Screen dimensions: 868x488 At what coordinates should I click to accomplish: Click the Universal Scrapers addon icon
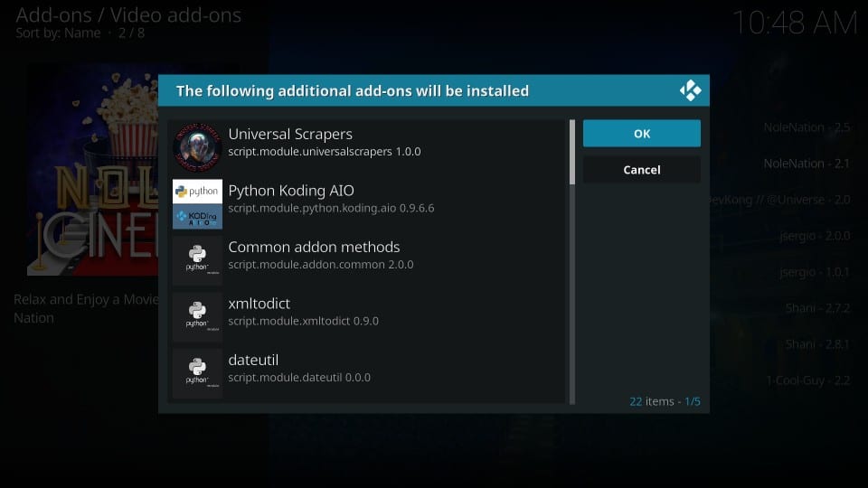coord(197,147)
